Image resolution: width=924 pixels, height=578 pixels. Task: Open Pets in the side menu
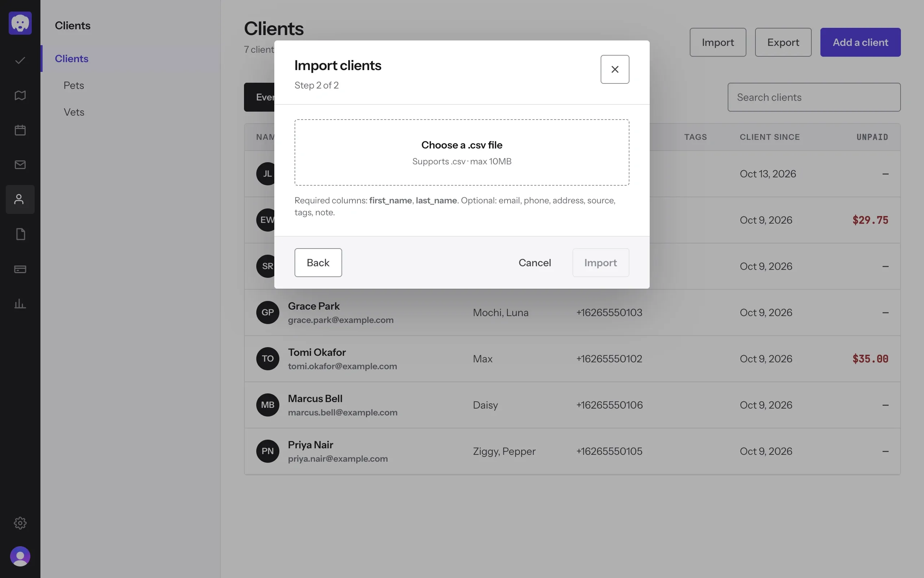[74, 85]
